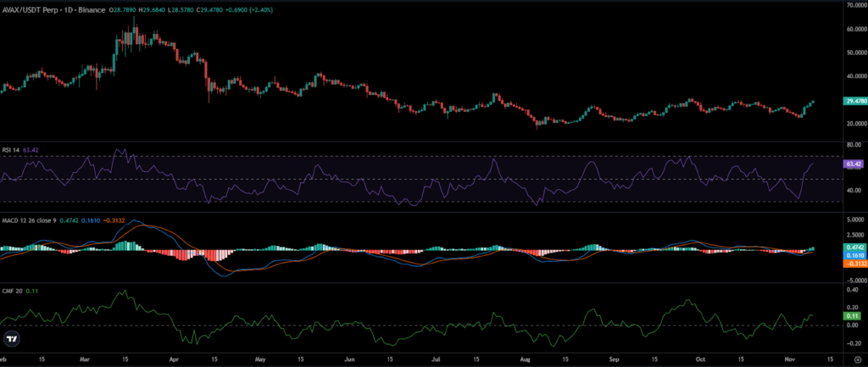Select the CMF 20 indicator legend
The width and height of the screenshot is (868, 367).
tap(13, 291)
